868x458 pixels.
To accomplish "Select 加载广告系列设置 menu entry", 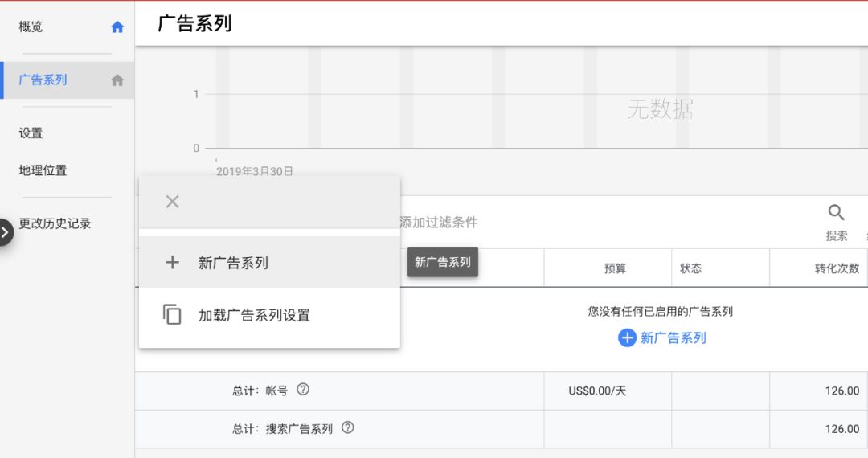I will 269,315.
